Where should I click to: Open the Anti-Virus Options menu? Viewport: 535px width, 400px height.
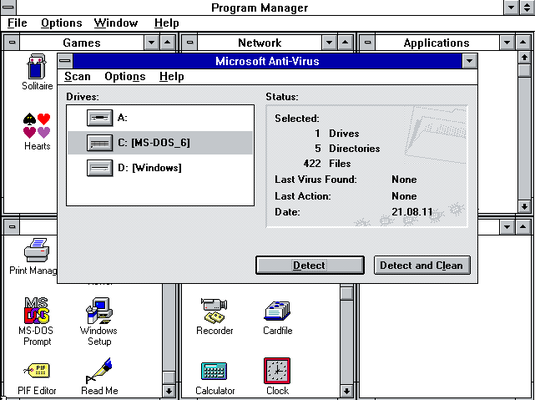point(125,76)
